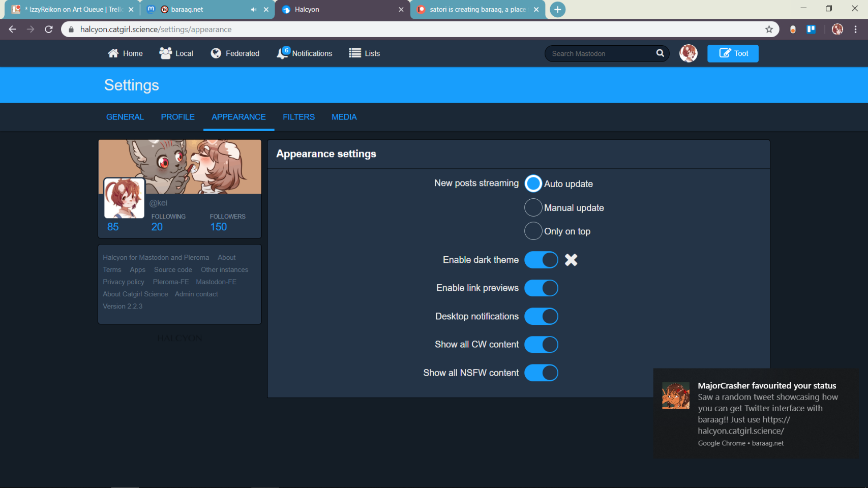
Task: Open the Trello extension icon
Action: [811, 29]
